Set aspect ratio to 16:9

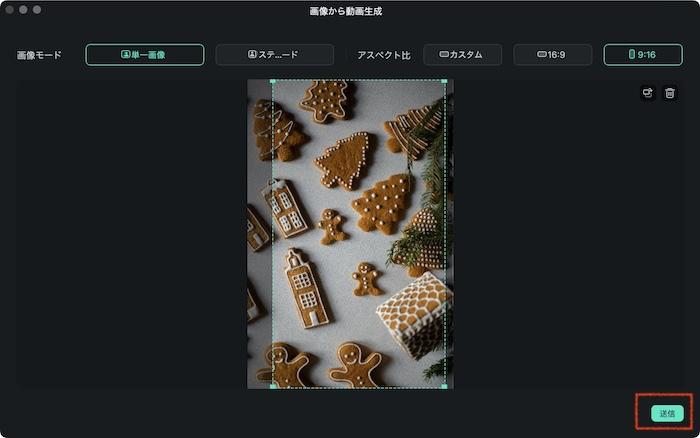pos(553,55)
